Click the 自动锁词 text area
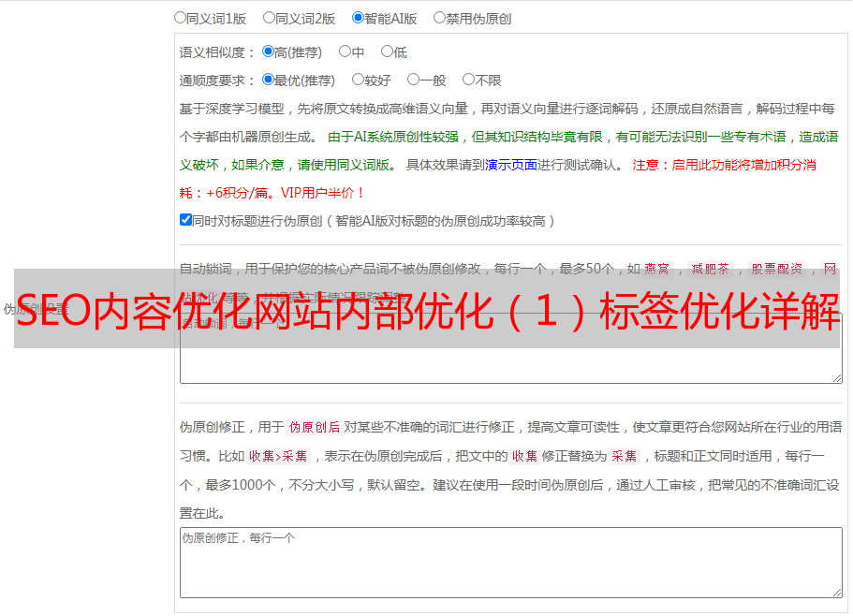 coord(511,348)
